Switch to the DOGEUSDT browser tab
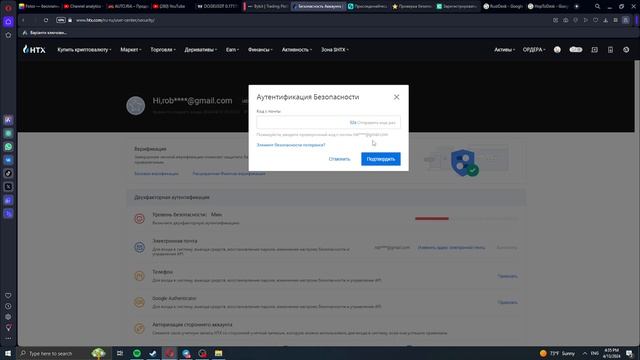 pos(216,7)
